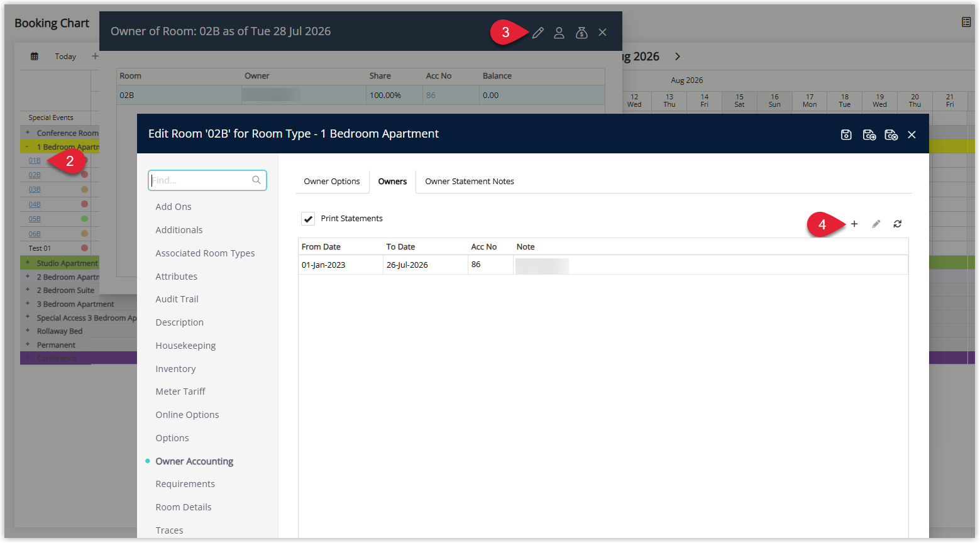Expand the Studio Apartment category

click(x=28, y=263)
